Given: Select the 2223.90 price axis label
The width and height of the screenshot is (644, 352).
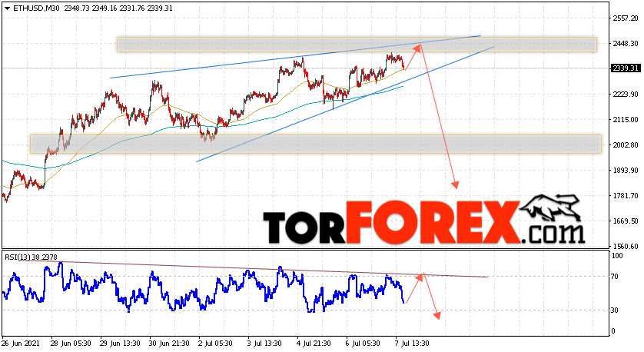Looking at the screenshot, I should [x=625, y=94].
